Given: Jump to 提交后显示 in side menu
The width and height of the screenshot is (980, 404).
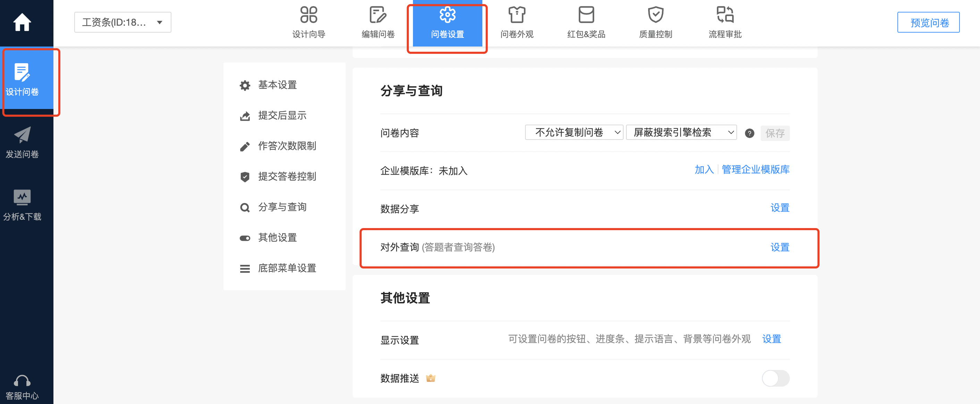Looking at the screenshot, I should (x=282, y=115).
